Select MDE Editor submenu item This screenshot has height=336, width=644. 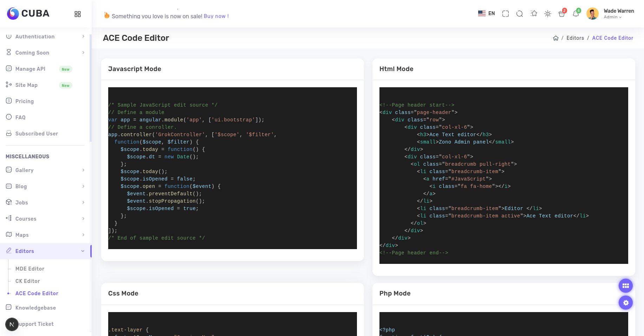[30, 269]
